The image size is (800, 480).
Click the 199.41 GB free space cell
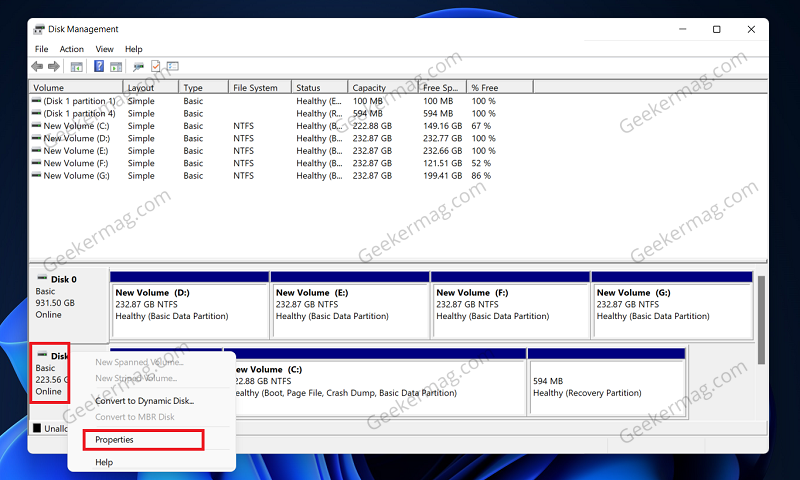442,175
